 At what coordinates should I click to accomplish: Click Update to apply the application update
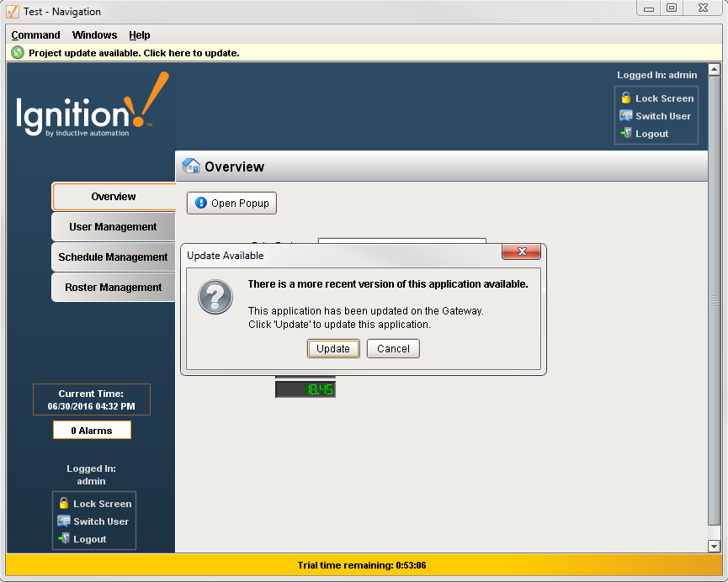tap(332, 348)
